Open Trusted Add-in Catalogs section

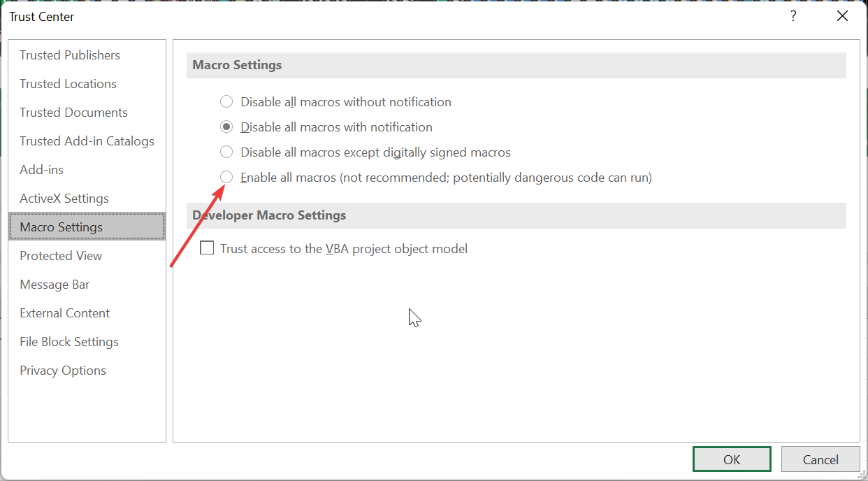(87, 141)
